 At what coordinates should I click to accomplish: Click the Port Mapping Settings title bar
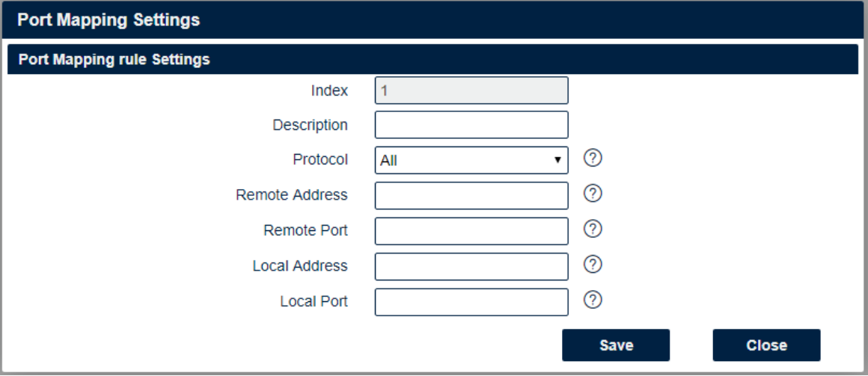pyautogui.click(x=434, y=20)
